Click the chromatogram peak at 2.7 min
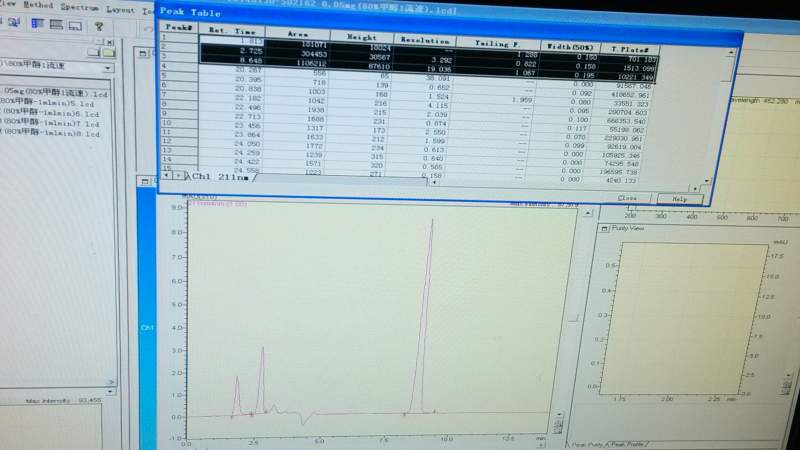The height and width of the screenshot is (450, 800). 262,380
